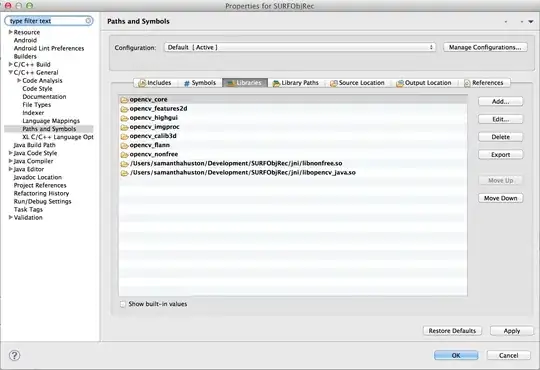Confirm with the OK button

pyautogui.click(x=456, y=355)
